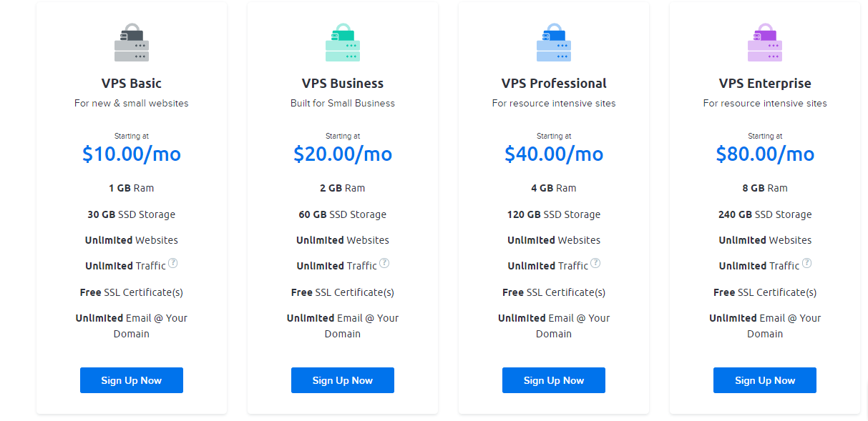This screenshot has width=868, height=421.
Task: Open Unlimited Traffic help icon in VPS Professional
Action: (595, 264)
